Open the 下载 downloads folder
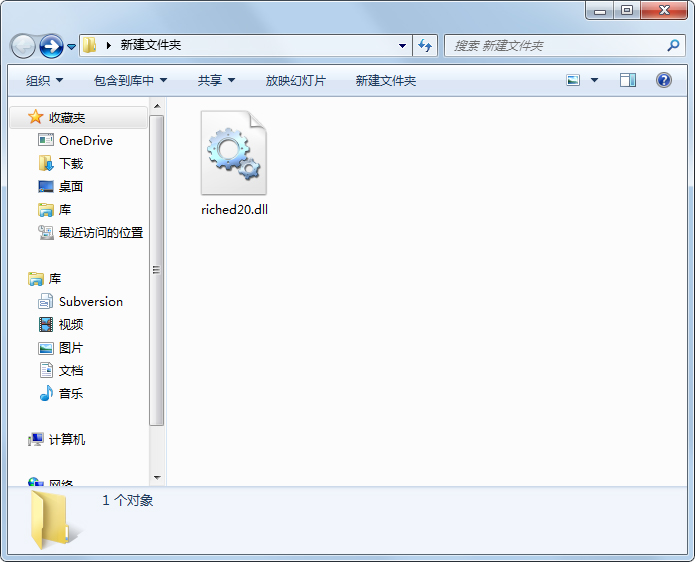 70,164
